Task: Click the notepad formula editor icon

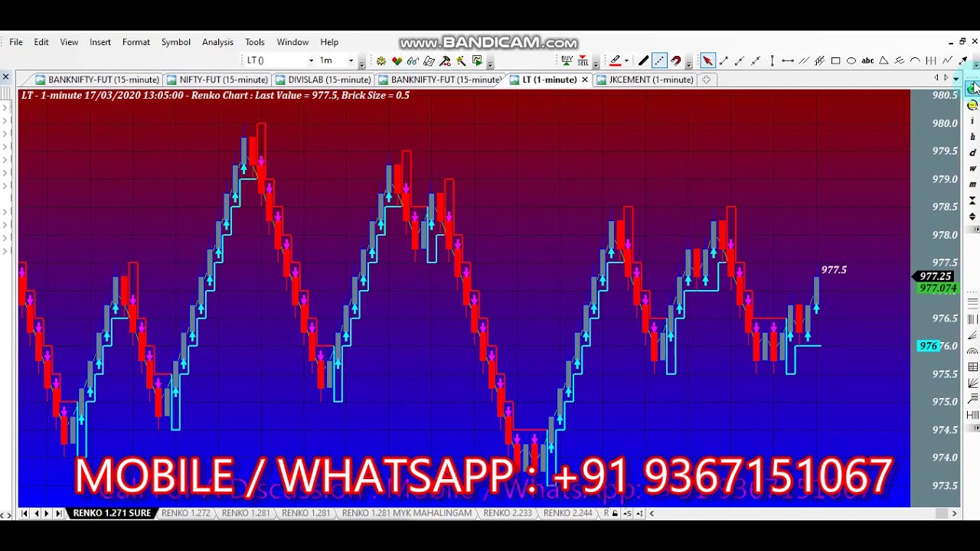Action: (x=429, y=60)
